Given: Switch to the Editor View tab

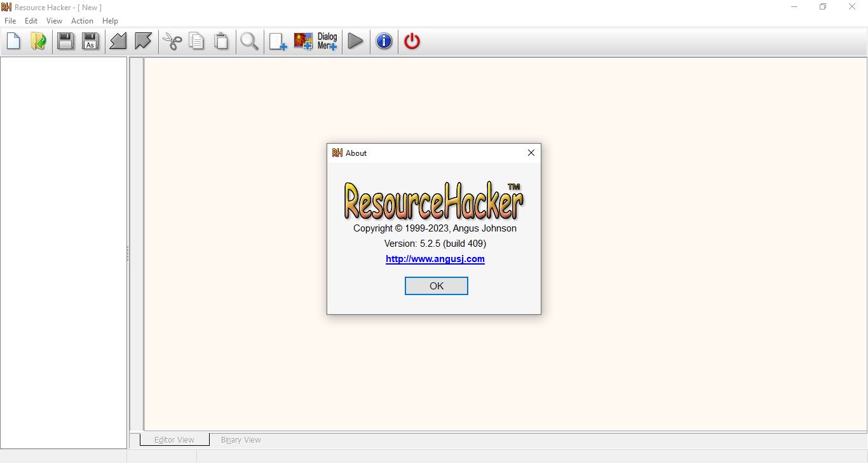Looking at the screenshot, I should (174, 439).
